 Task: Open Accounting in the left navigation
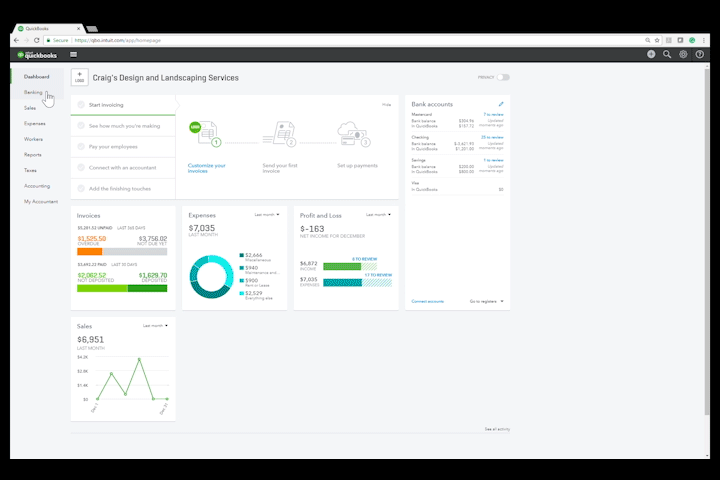[x=37, y=186]
